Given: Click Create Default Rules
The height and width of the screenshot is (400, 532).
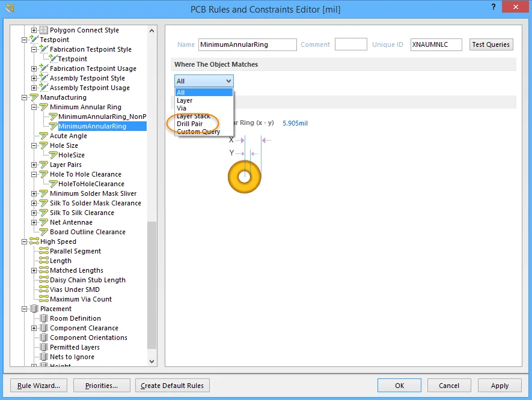Looking at the screenshot, I should click(x=172, y=386).
